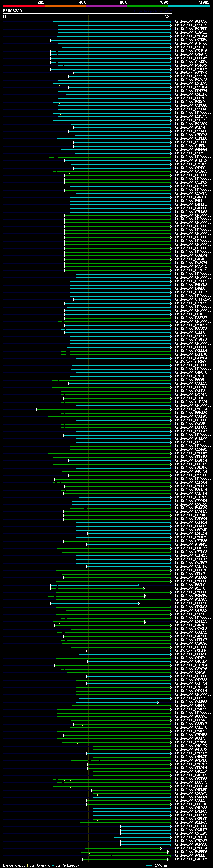This screenshot has width=213, height=868.
Task: Click the arrowhead ending the UniRef100_C4LTC5 alignment bar
Action: pos(168,860)
